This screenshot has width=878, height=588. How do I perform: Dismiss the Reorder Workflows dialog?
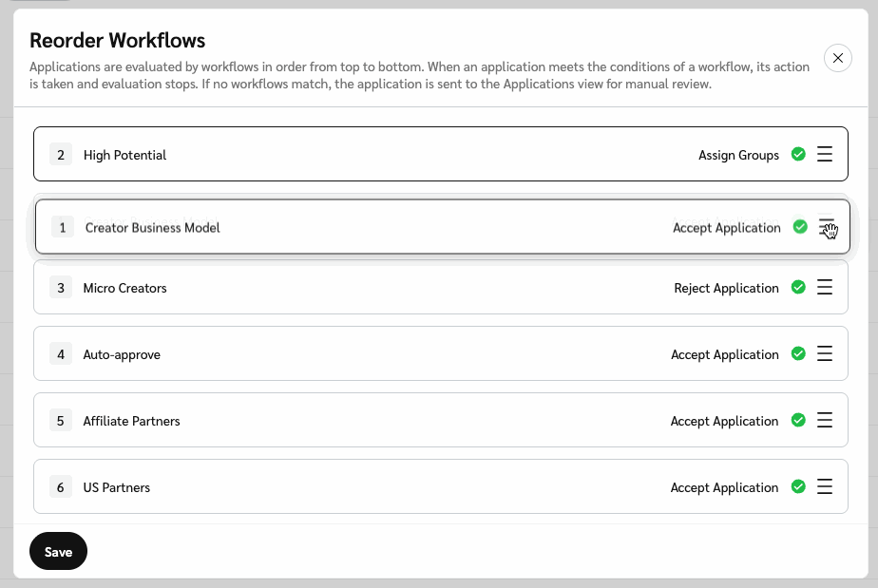pos(837,58)
